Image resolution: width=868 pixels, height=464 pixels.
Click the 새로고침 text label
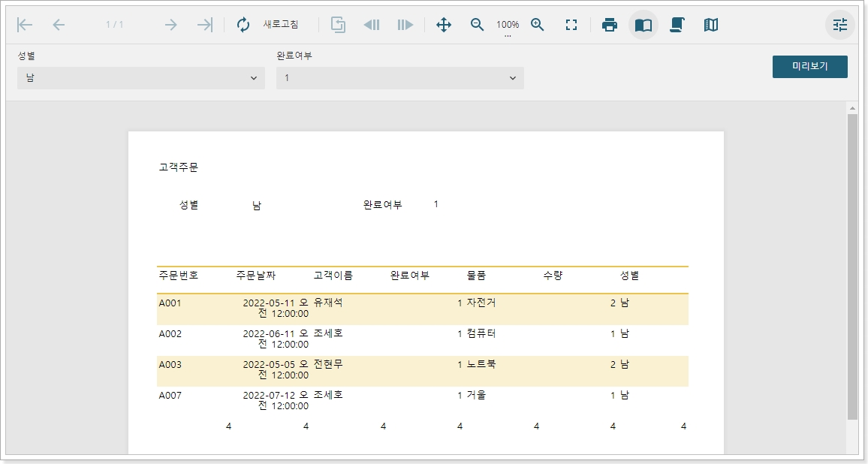click(281, 25)
